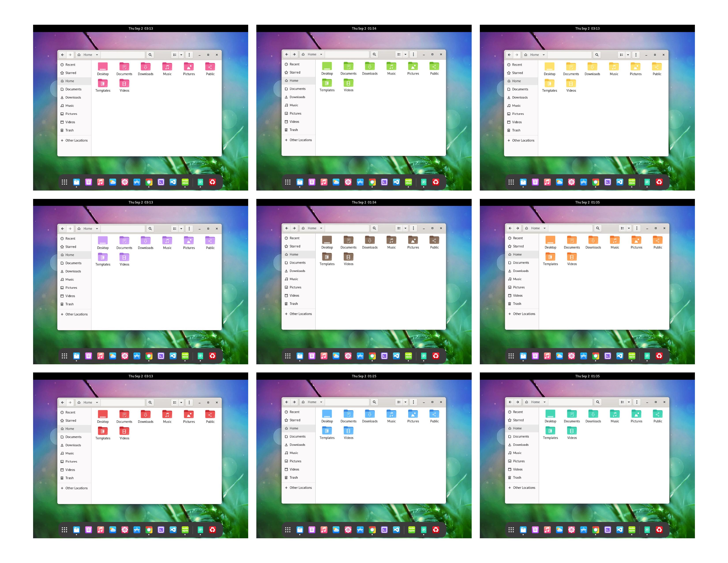This screenshot has width=728, height=563.
Task: Open the teal Documents folder
Action: click(x=572, y=414)
